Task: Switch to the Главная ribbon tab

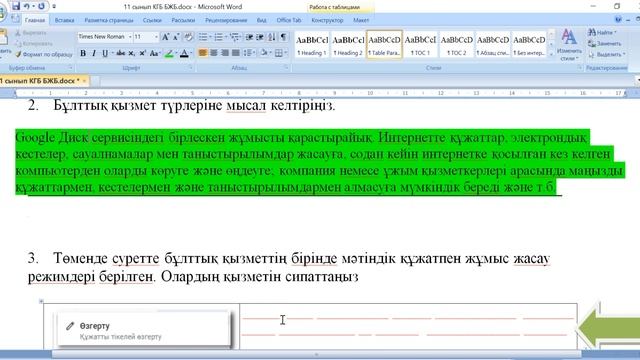Action: pos(35,20)
